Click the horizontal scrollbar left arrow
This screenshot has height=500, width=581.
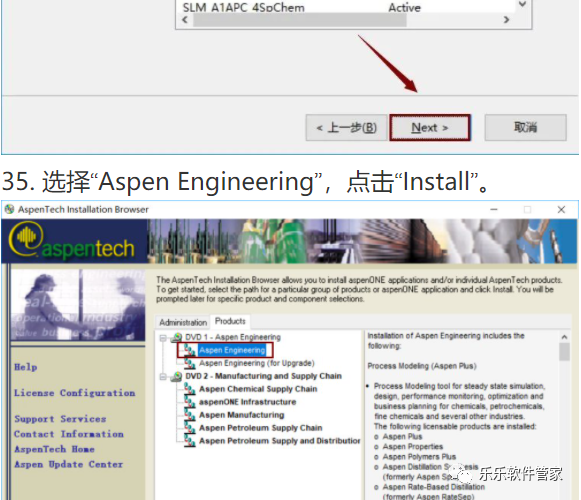point(185,20)
